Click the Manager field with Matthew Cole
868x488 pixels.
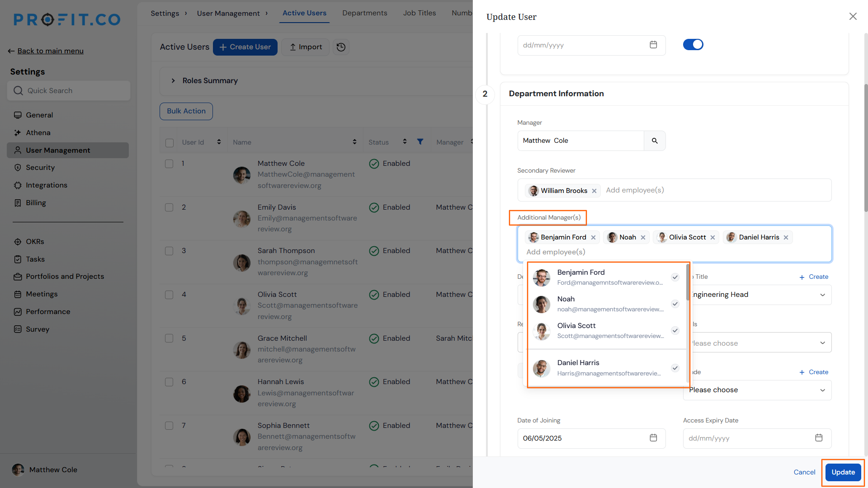pos(580,141)
